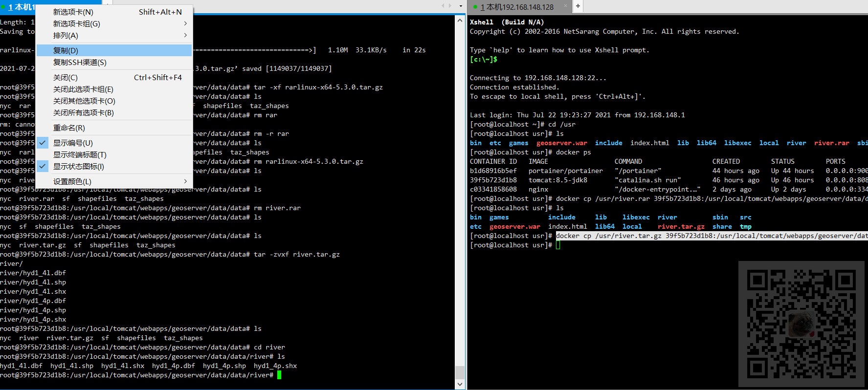Click scroll-up arrow of left terminal scrollbar
The height and width of the screenshot is (390, 868).
click(x=460, y=21)
